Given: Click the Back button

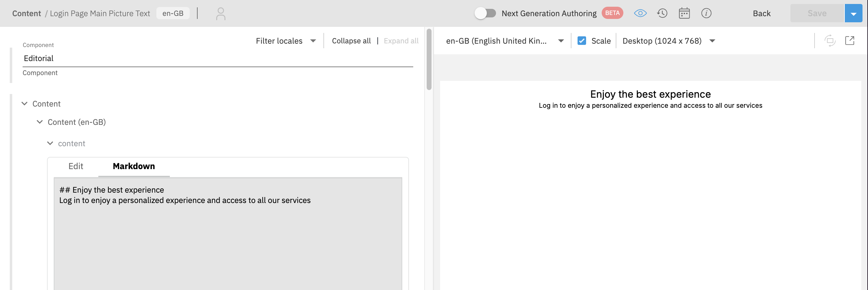Looking at the screenshot, I should 761,13.
